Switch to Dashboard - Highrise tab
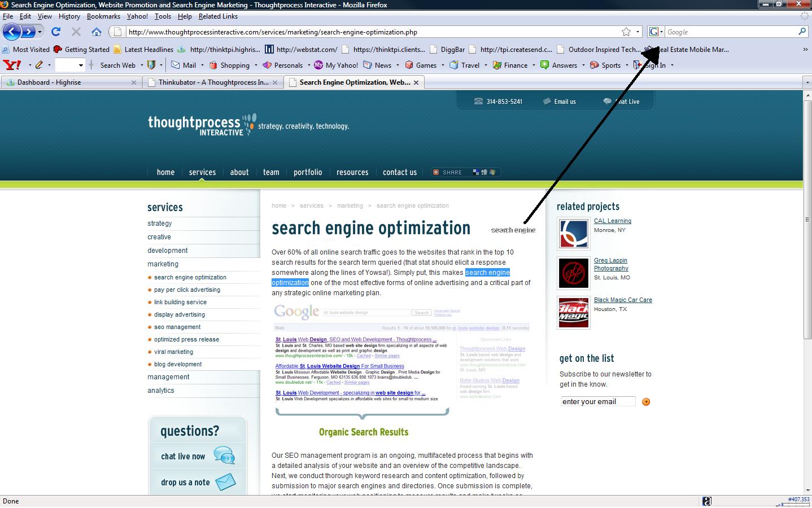Viewport: 812px width, 508px height. click(70, 82)
